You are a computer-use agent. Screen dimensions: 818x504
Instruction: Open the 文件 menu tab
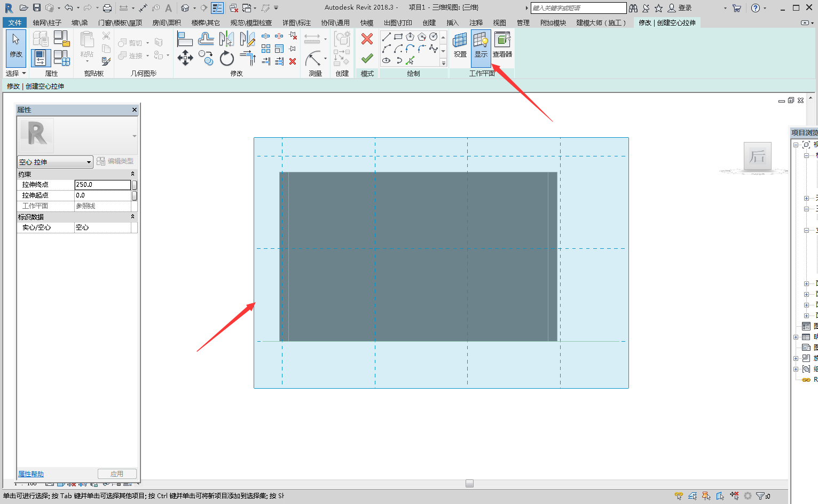pos(15,22)
